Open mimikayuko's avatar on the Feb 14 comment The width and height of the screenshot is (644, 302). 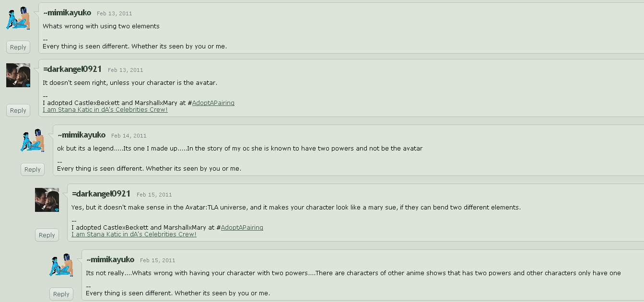tap(33, 140)
